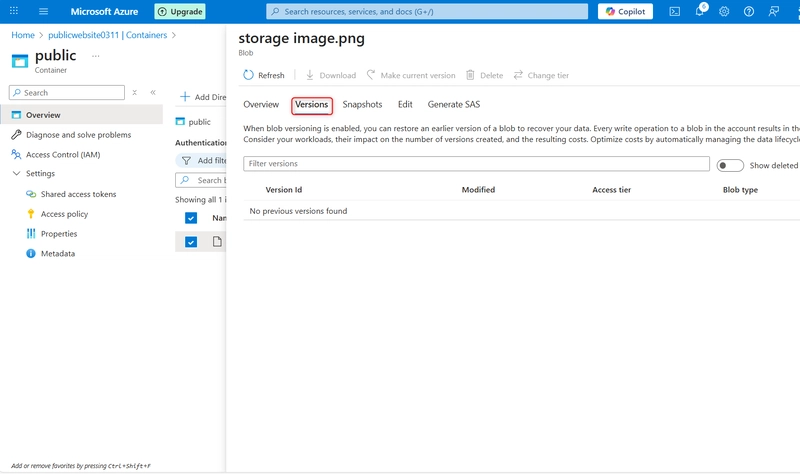Screen dimensions: 800x474
Task: Open the more options ellipsis next to public
Action: pyautogui.click(x=96, y=56)
